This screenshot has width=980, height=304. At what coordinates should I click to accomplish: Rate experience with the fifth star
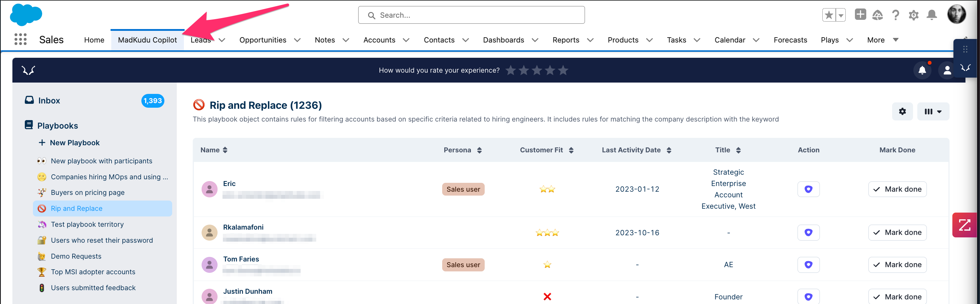click(x=563, y=71)
